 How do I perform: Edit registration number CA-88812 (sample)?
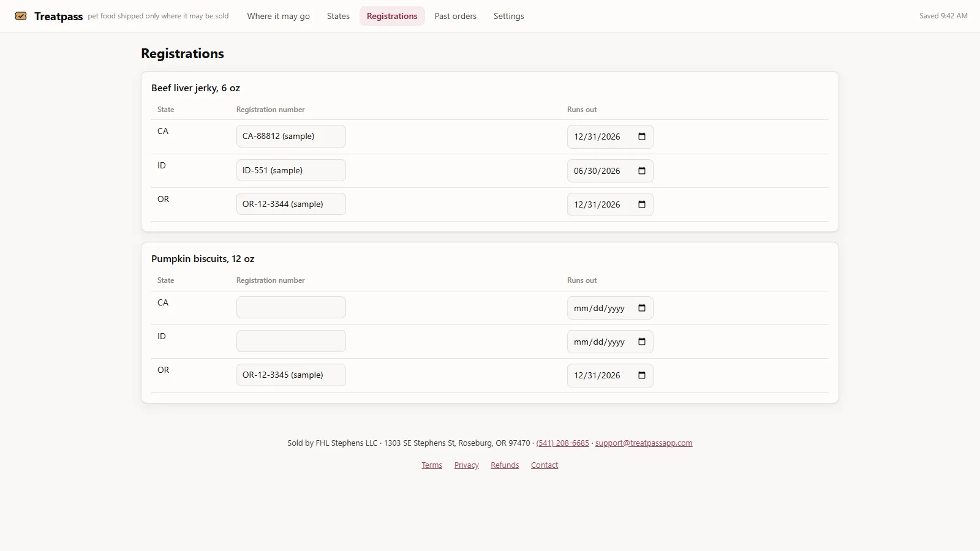(x=291, y=136)
